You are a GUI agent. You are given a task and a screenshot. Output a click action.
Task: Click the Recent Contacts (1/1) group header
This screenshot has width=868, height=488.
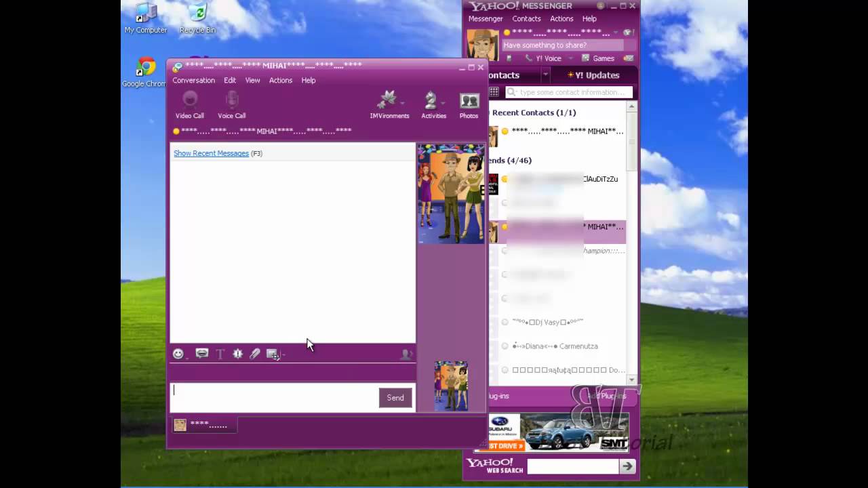pos(533,113)
